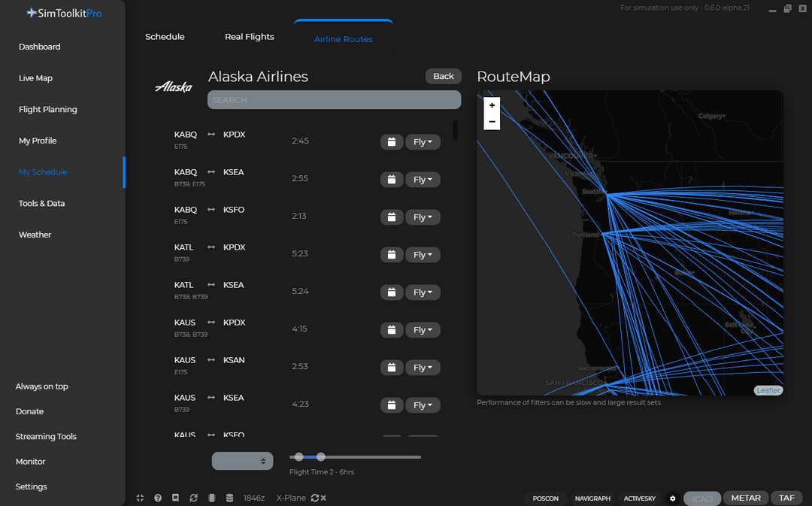Click the database icon in the status bar
812x506 pixels.
229,498
